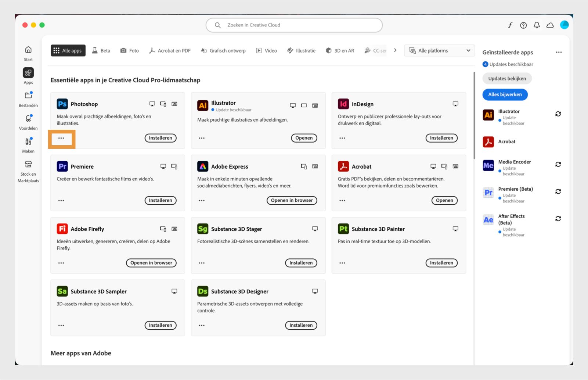Viewport: 588px width, 380px height.
Task: Switch to Acrobat en PDF tab
Action: 170,51
